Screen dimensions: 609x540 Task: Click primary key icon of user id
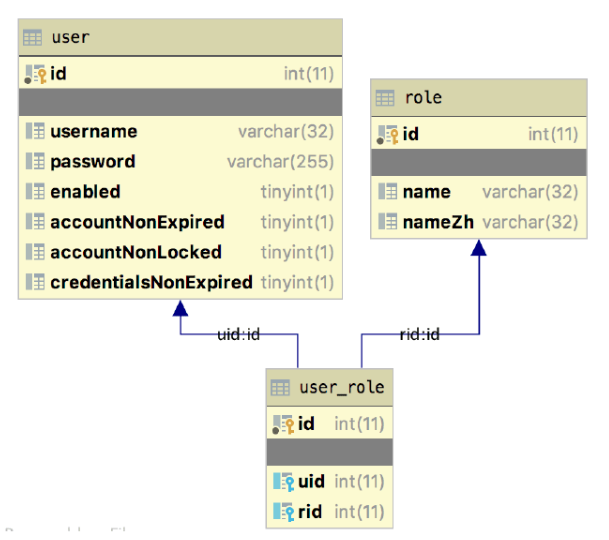35,73
